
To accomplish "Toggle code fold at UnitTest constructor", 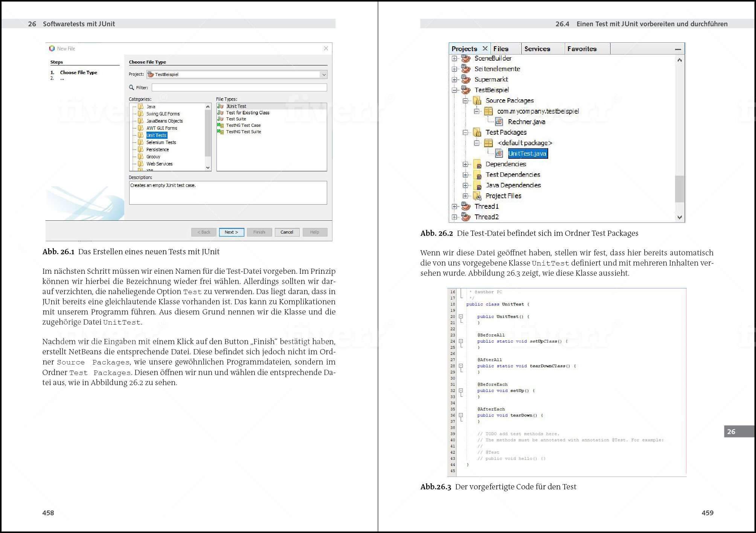I will (x=460, y=317).
